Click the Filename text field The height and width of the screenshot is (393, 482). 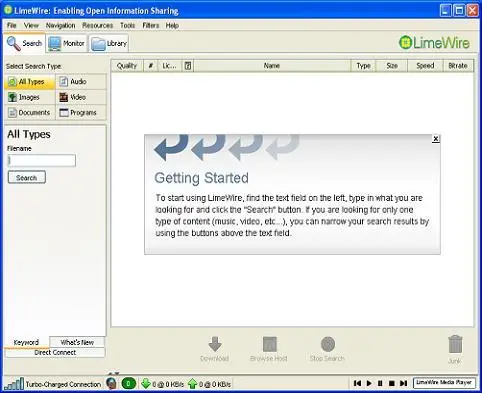(42, 160)
